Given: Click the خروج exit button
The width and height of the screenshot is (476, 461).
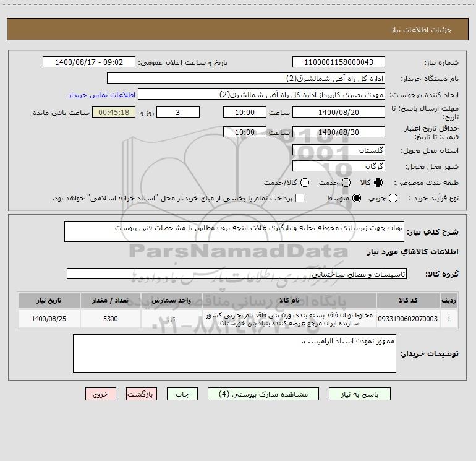Looking at the screenshot, I should (x=101, y=394).
